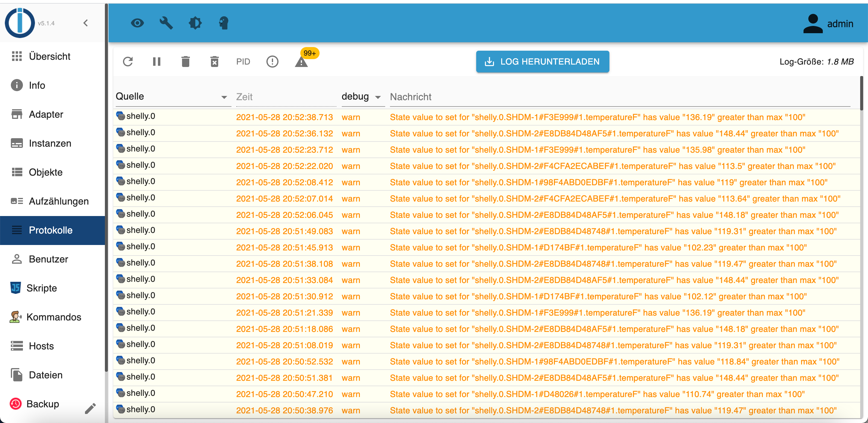
Task: Go to the Objekte page
Action: pos(46,172)
